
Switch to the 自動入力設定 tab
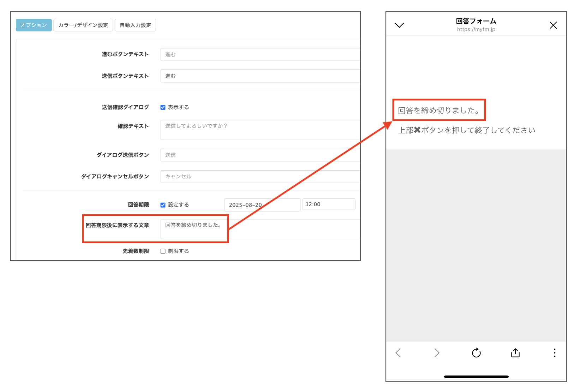tap(135, 25)
